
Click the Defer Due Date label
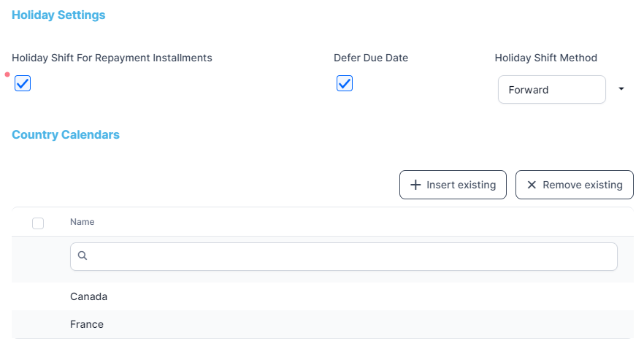[371, 58]
